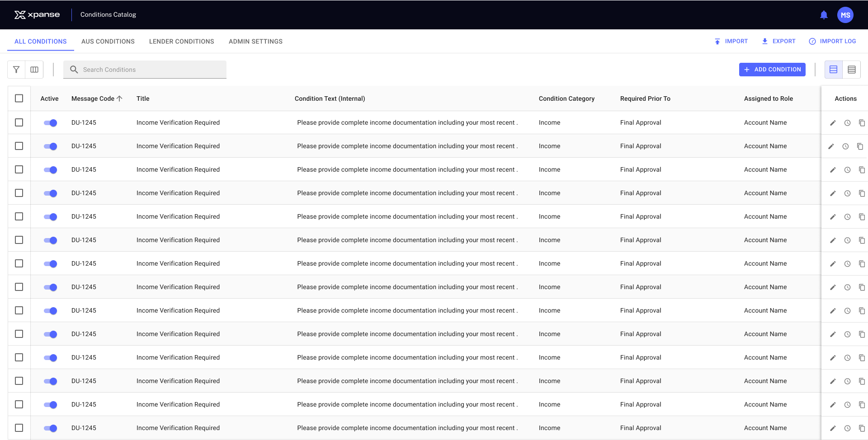View history of the fourth row condition
The image size is (868, 440).
point(848,193)
